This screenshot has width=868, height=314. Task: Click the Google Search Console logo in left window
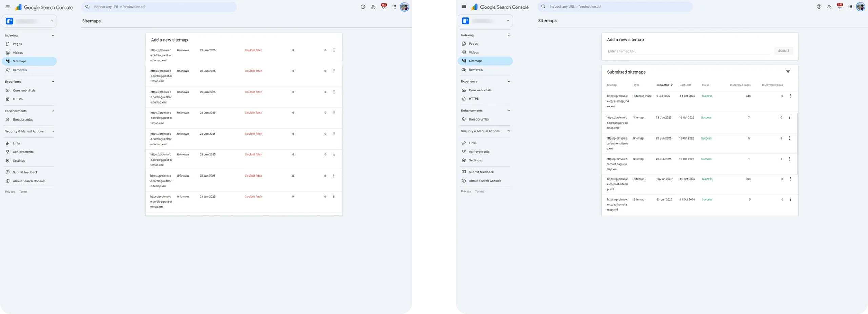pos(44,7)
